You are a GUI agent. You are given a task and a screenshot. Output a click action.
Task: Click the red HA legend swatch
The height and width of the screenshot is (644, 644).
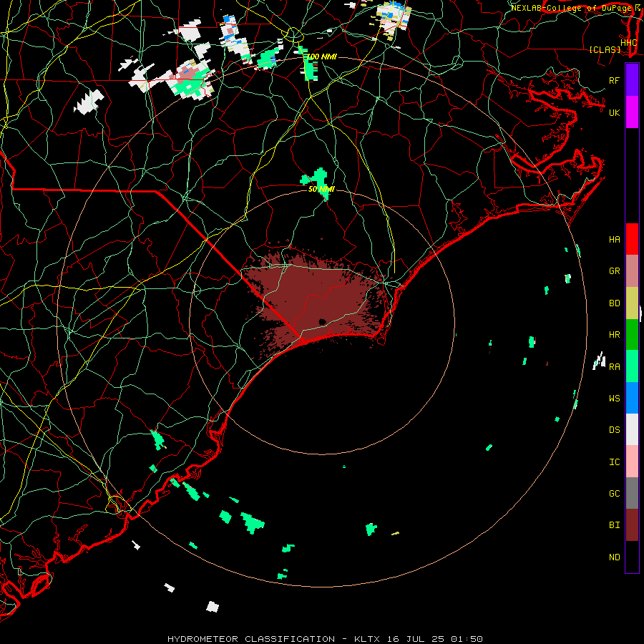tap(632, 239)
